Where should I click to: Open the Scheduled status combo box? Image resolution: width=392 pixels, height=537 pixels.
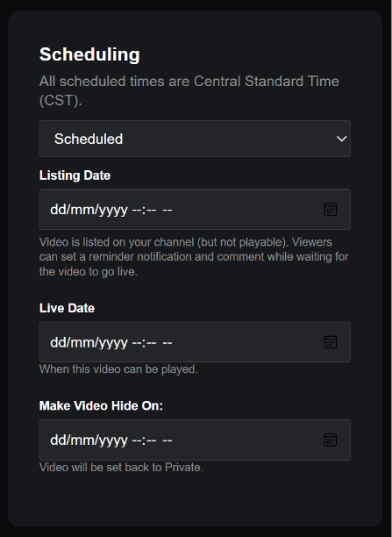pyautogui.click(x=196, y=139)
